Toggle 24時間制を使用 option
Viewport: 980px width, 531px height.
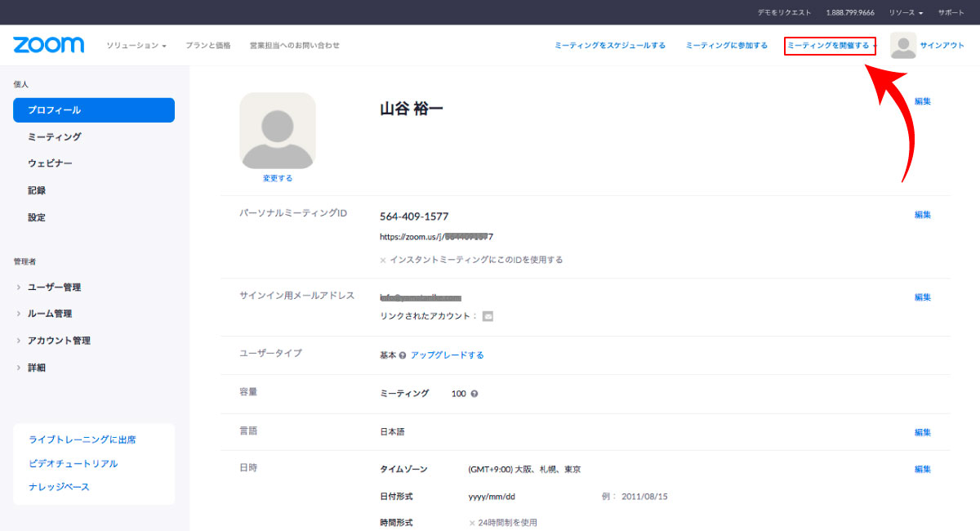point(503,523)
